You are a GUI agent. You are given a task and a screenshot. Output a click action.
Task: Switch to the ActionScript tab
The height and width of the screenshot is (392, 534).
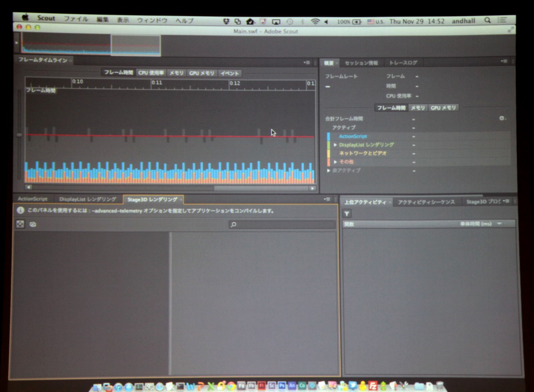pyautogui.click(x=32, y=199)
